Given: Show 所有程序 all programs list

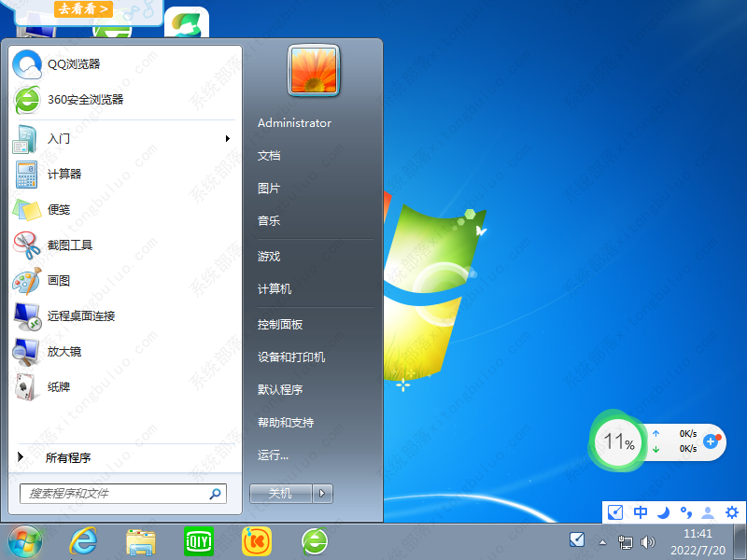Looking at the screenshot, I should coord(67,458).
